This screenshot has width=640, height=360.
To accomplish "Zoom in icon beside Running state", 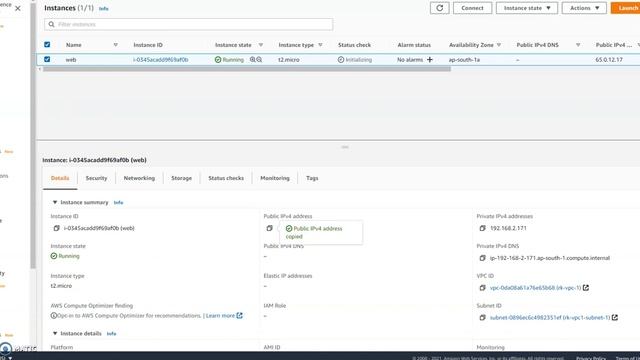I will (253, 60).
